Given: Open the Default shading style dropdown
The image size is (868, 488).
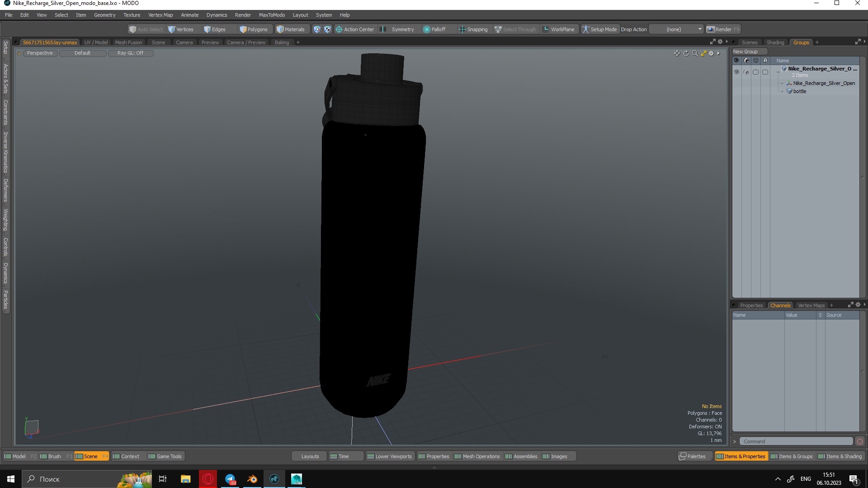Looking at the screenshot, I should 83,53.
